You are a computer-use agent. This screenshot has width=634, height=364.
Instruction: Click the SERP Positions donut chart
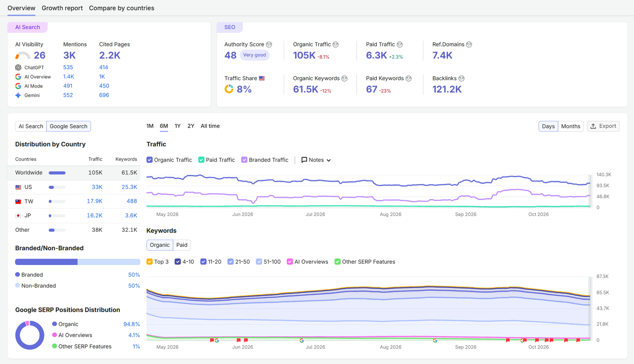30,335
